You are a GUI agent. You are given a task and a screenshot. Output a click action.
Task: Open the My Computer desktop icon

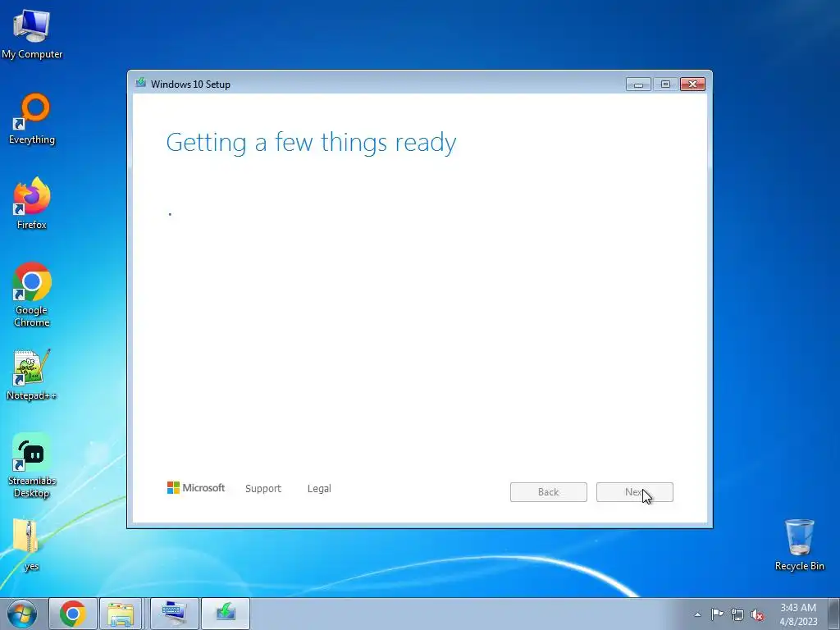click(32, 33)
